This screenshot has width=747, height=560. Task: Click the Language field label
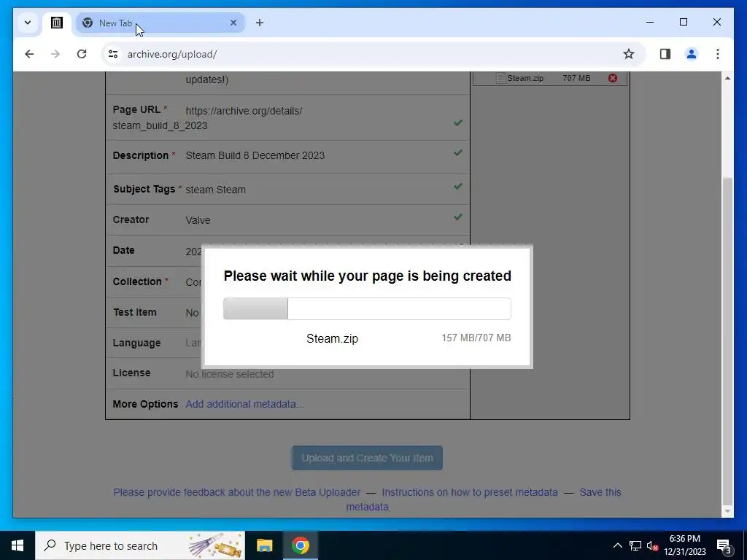coord(136,343)
